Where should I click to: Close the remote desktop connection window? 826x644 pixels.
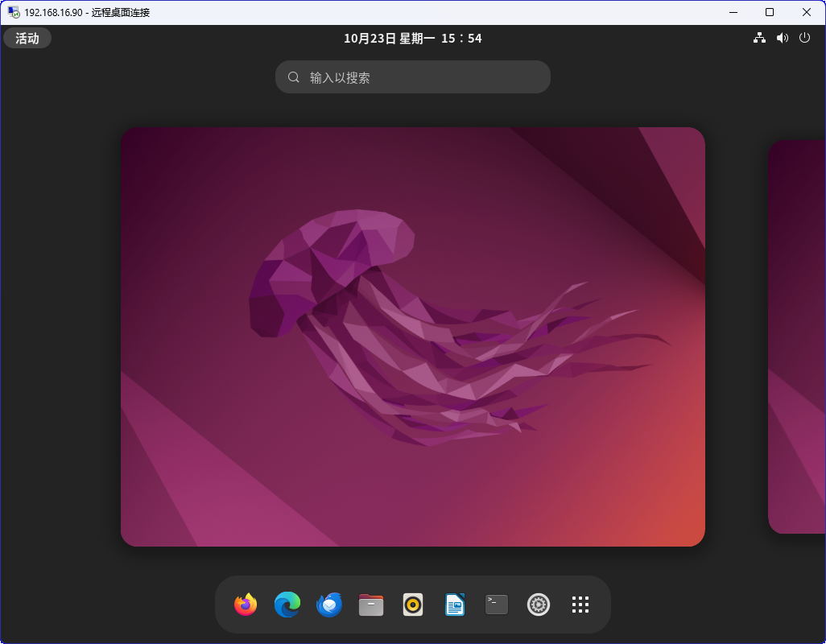coord(807,12)
